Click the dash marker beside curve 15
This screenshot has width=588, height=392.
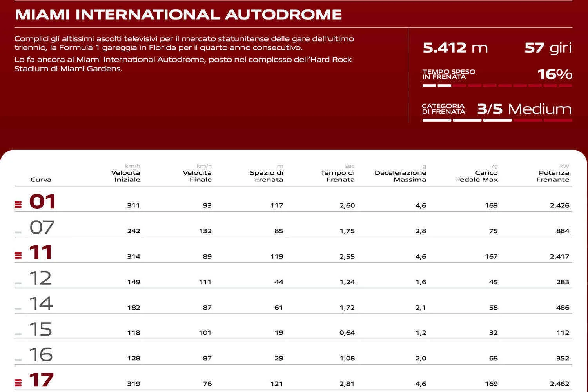(x=18, y=334)
